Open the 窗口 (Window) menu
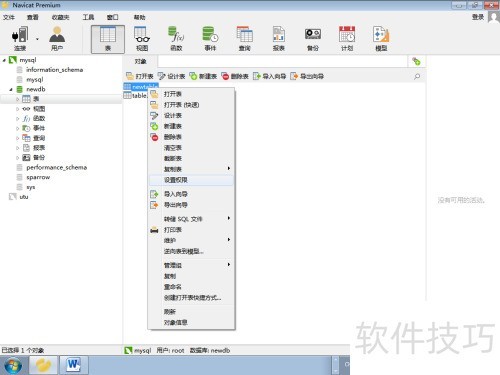 (x=112, y=17)
